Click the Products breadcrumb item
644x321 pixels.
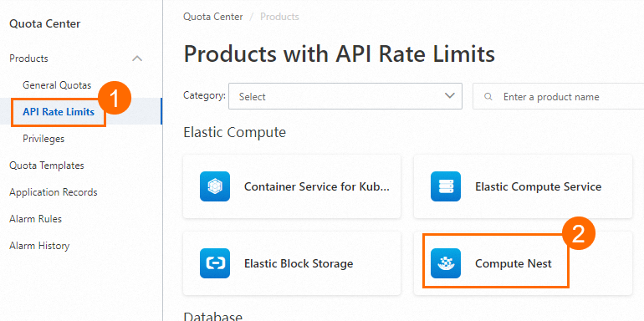[x=279, y=17]
